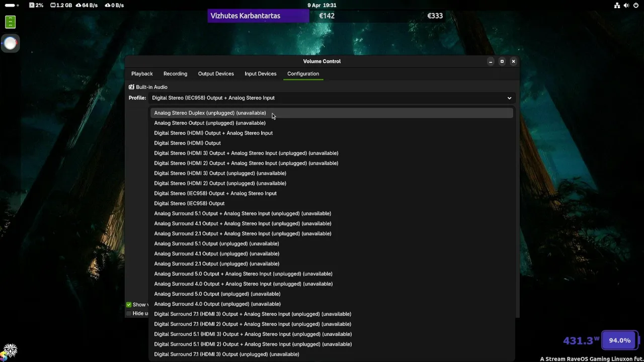Click the upload speed indicator 0 B/s
644x362 pixels.
[114, 5]
